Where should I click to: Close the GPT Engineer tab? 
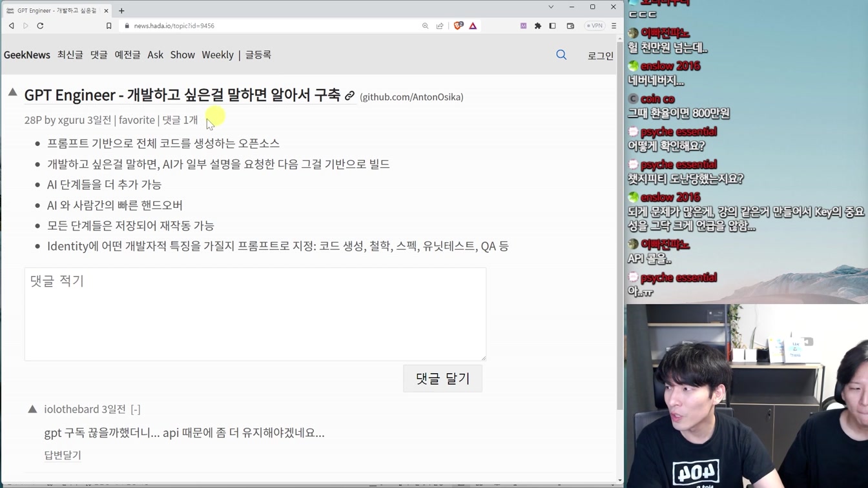(106, 10)
